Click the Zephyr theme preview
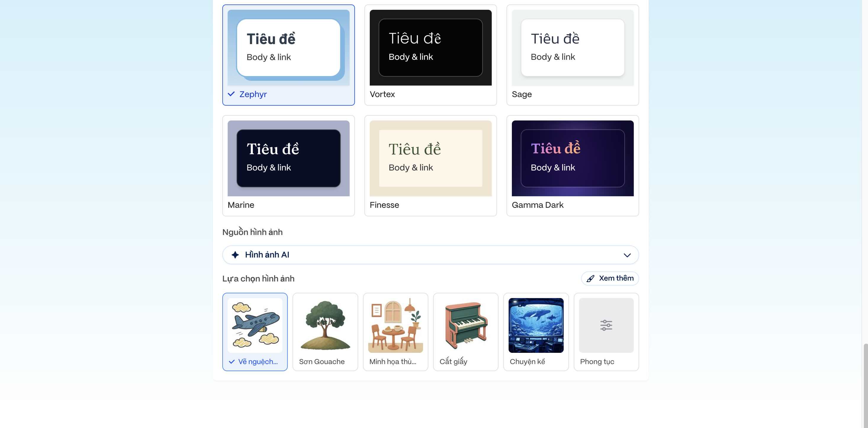The height and width of the screenshot is (428, 868). [288, 48]
